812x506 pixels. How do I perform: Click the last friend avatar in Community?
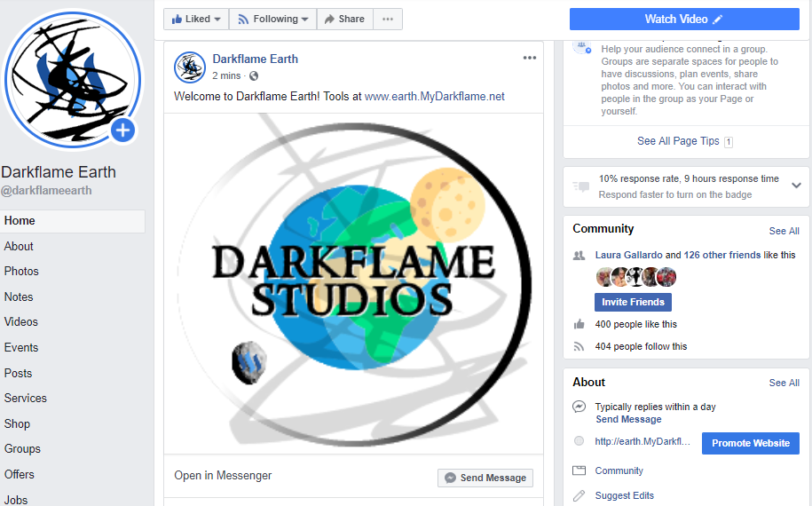pyautogui.click(x=667, y=277)
